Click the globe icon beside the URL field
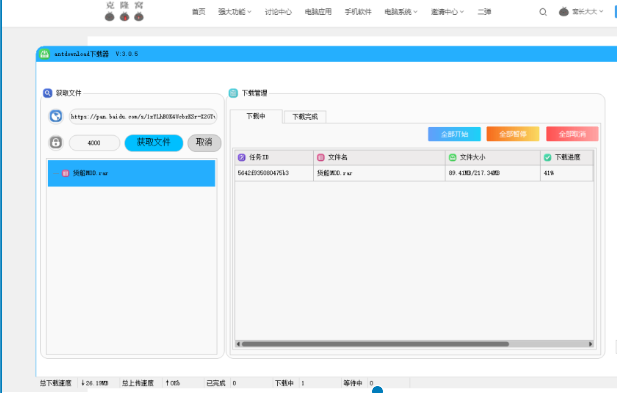This screenshot has height=393, width=617. tap(56, 116)
